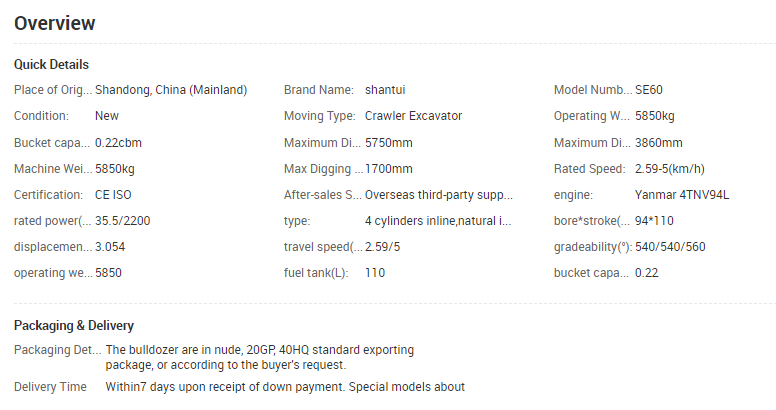Click the truncated After-sales Service label

click(x=323, y=195)
